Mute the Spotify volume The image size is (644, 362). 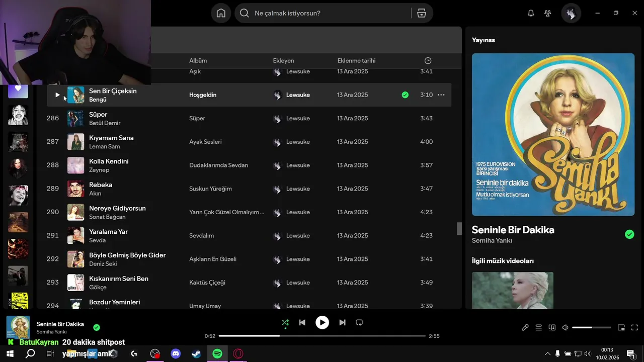(x=566, y=327)
